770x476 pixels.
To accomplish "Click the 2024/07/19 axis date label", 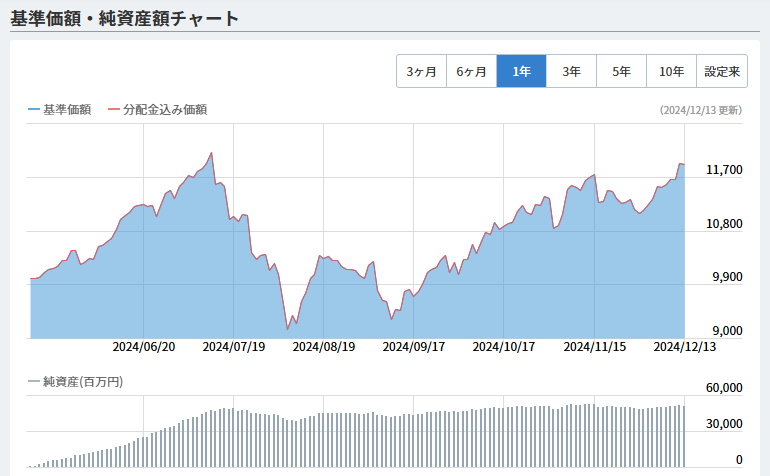I will pos(234,347).
